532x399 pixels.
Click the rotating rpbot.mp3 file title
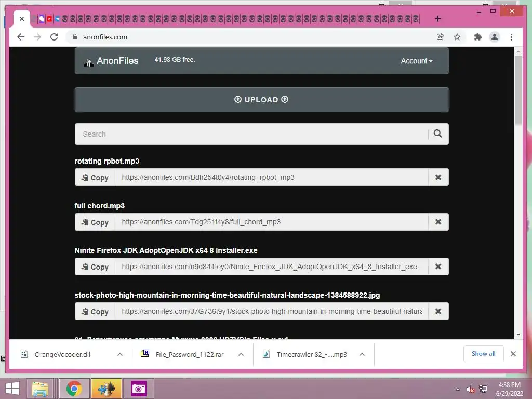pyautogui.click(x=107, y=161)
